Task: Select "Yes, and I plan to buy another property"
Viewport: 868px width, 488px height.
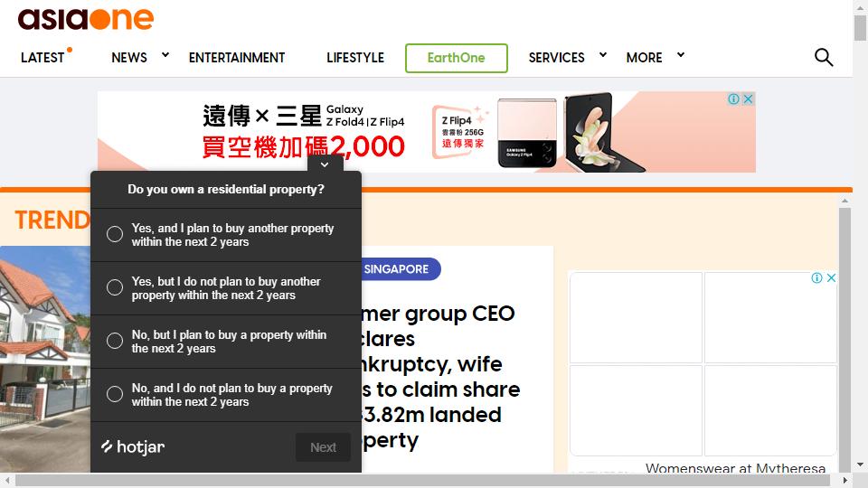Action: 226,235
